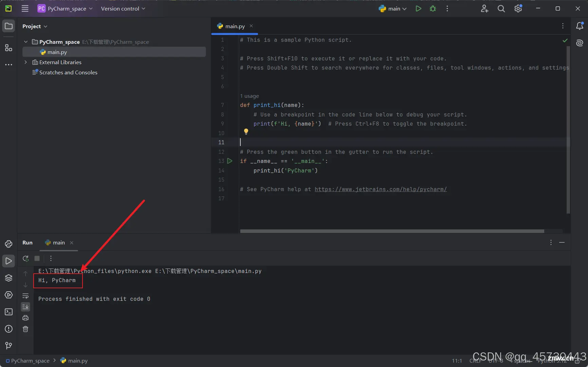Open the AI Assistant spiral icon
Image resolution: width=588 pixels, height=367 pixels.
tap(580, 43)
